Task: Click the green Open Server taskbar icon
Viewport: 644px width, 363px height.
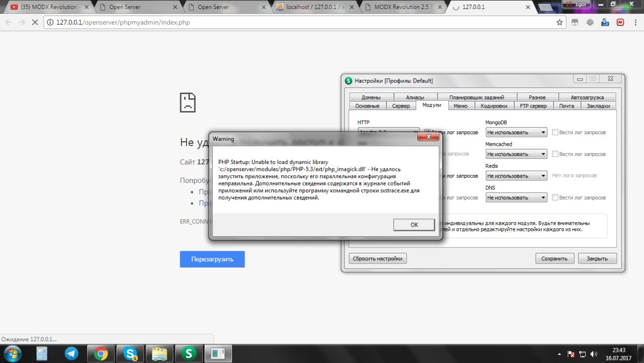Action: [189, 353]
